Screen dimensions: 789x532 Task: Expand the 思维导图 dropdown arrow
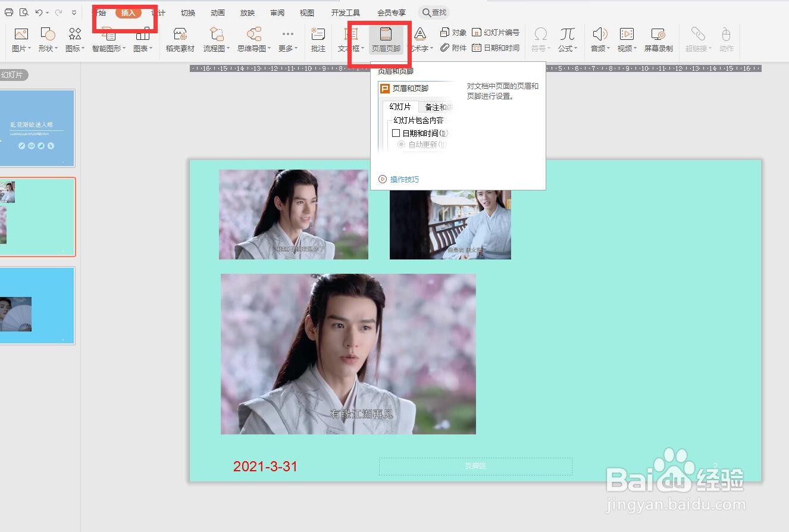coord(270,49)
